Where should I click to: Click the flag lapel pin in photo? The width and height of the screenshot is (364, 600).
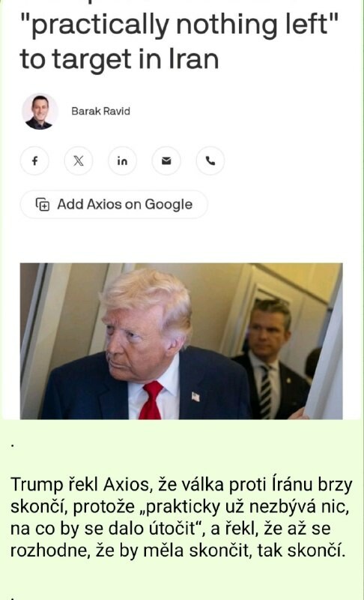click(195, 397)
